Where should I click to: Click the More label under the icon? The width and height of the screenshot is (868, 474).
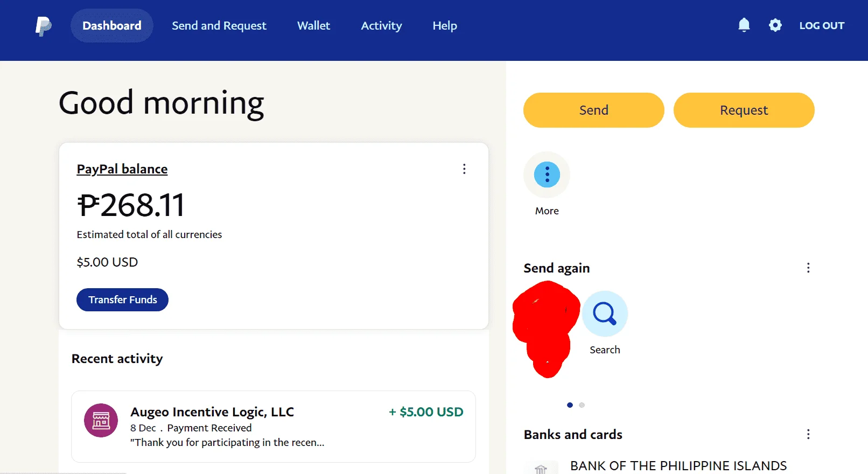[547, 211]
